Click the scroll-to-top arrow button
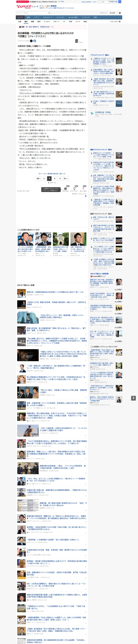Viewport: 138px width, 644px height. tap(133, 398)
